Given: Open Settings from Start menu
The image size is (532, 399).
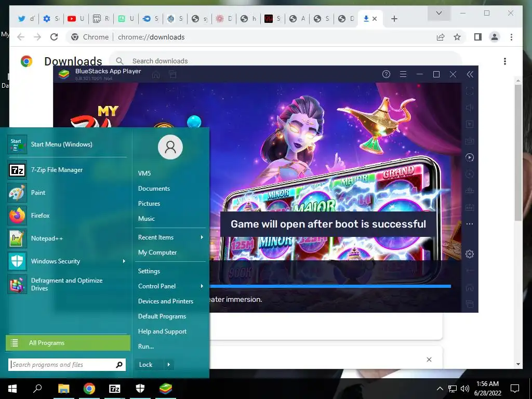Looking at the screenshot, I should [149, 271].
